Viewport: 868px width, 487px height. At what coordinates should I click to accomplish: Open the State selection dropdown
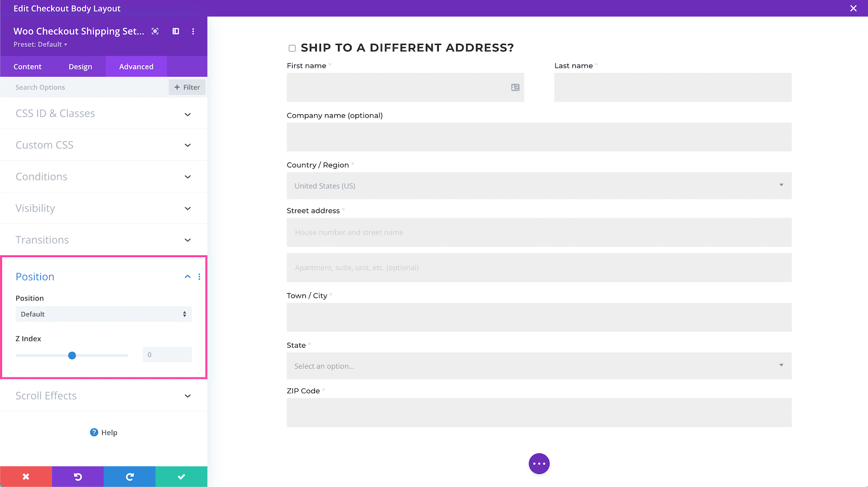539,366
